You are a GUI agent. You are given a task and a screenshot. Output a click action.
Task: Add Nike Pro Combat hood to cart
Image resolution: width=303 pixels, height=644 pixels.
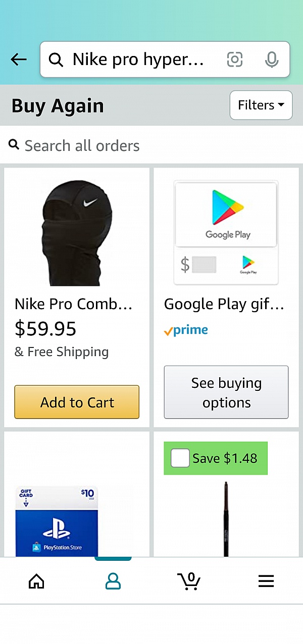77,402
